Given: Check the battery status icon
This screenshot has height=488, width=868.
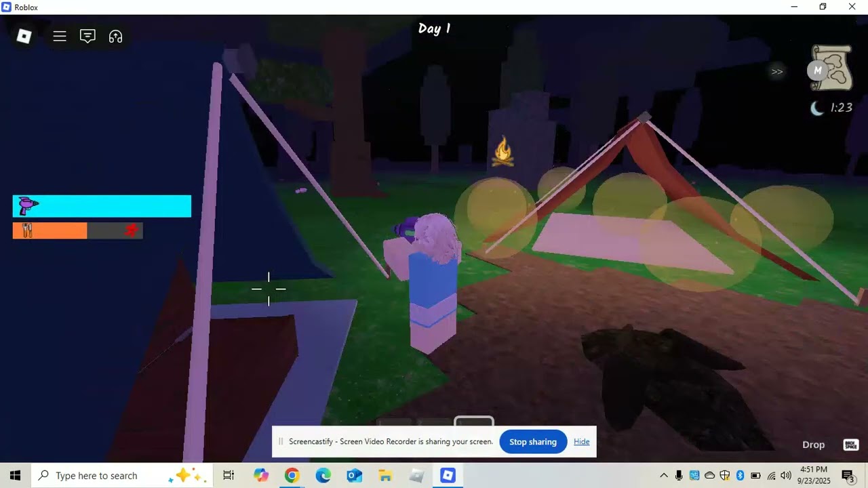Looking at the screenshot, I should (755, 476).
